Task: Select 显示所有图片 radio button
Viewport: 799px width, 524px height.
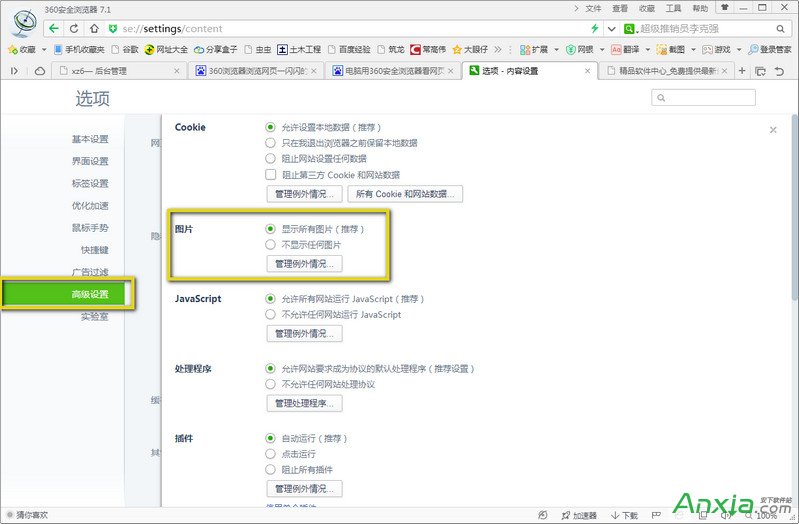Action: click(x=271, y=229)
